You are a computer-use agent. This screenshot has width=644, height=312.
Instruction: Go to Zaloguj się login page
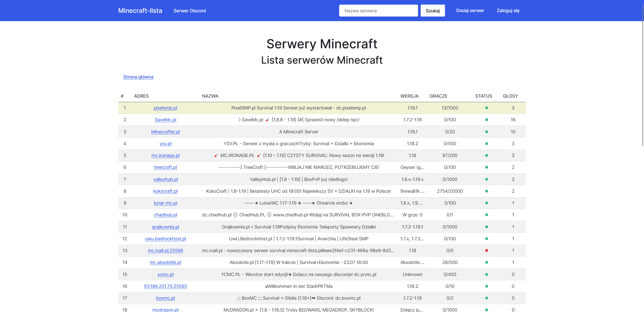[508, 11]
